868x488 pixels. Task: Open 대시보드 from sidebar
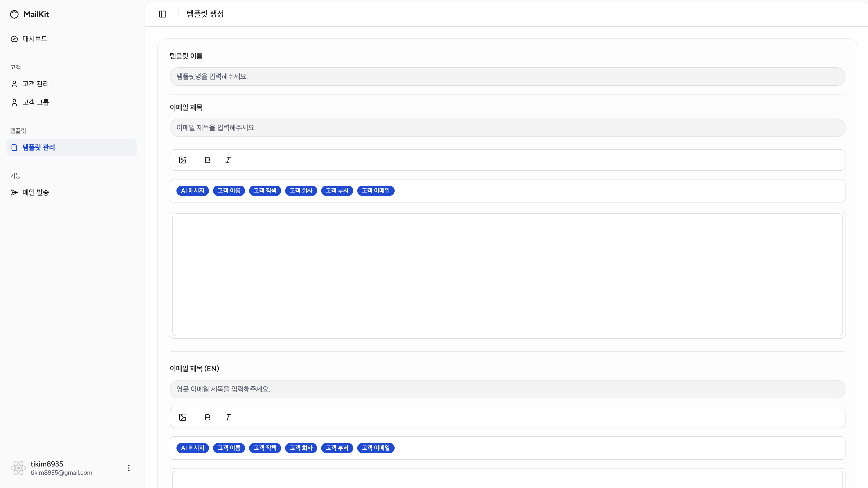(x=34, y=39)
